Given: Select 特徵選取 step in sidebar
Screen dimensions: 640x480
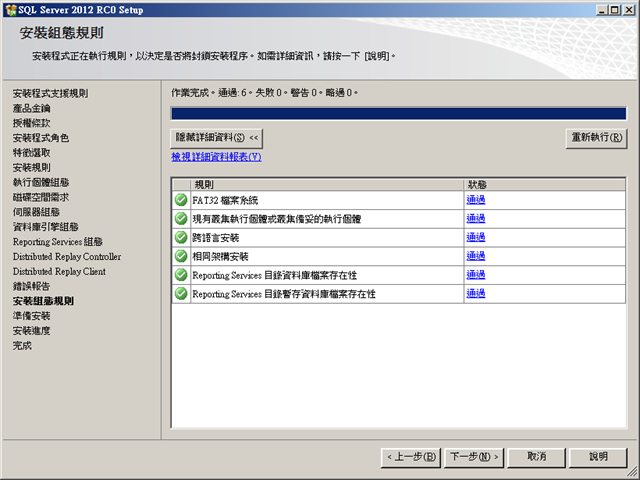Looking at the screenshot, I should pos(31,153).
